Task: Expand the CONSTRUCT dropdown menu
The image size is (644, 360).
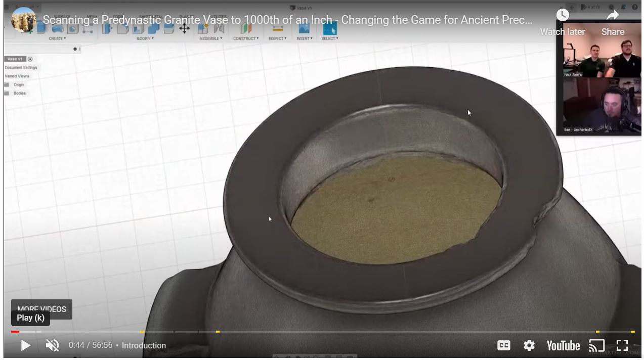Action: pos(246,38)
